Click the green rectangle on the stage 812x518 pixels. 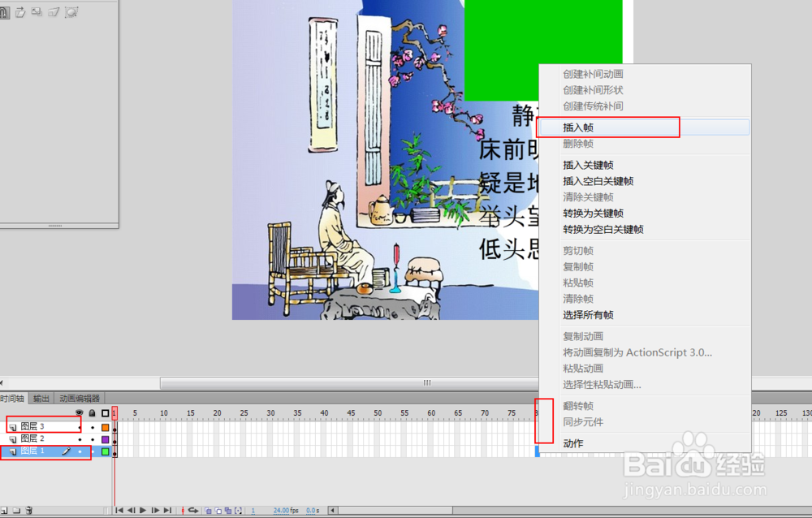(x=542, y=50)
